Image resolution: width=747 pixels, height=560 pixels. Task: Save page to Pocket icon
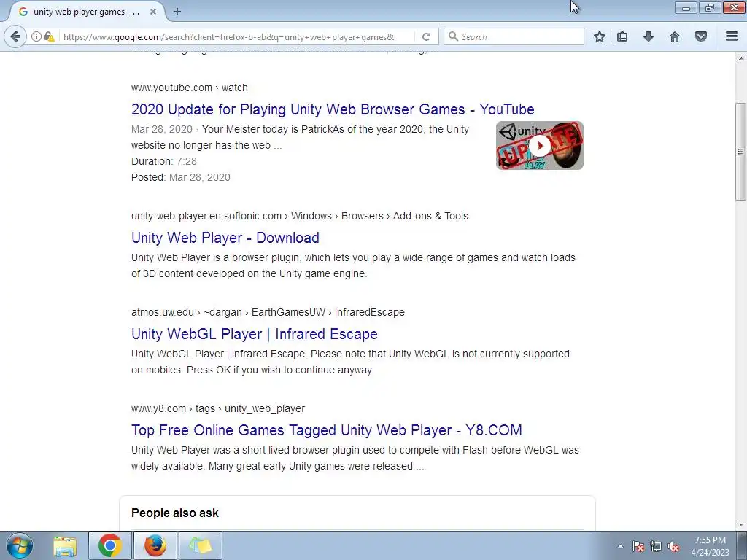pyautogui.click(x=701, y=36)
